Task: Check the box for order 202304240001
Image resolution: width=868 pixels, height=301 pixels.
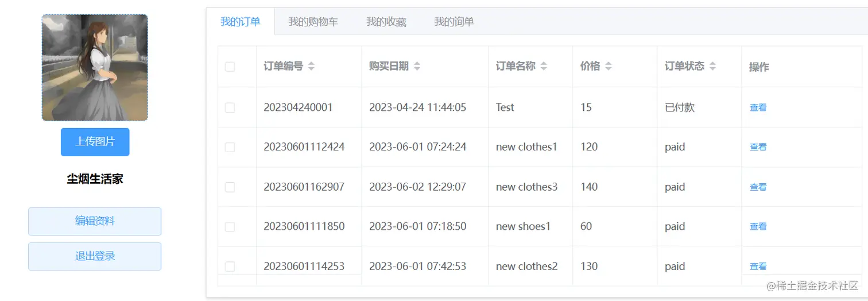Action: click(230, 107)
